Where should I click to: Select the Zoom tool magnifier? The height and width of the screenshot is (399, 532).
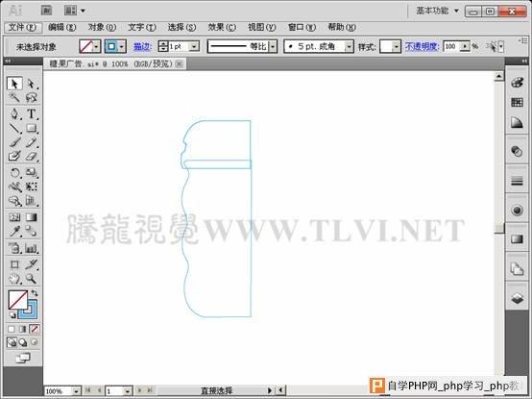click(x=32, y=279)
